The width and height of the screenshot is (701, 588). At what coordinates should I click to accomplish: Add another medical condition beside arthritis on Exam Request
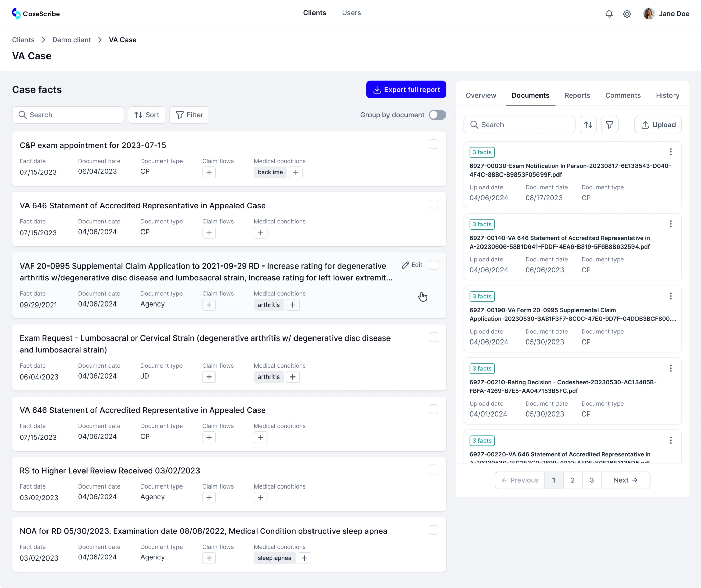coord(292,377)
